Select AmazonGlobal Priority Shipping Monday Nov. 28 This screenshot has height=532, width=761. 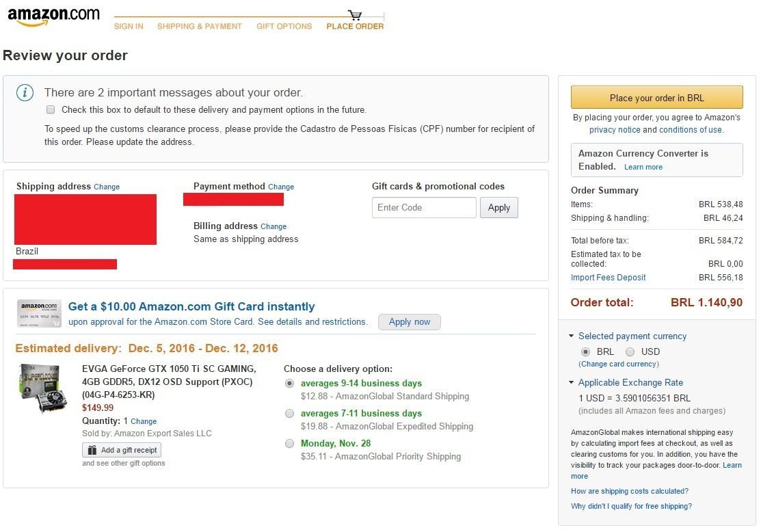(x=289, y=443)
